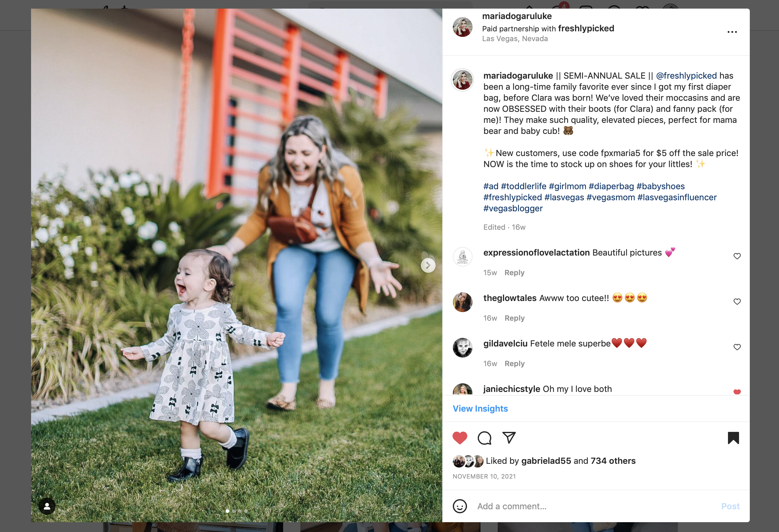This screenshot has width=779, height=532.
Task: Like expressionoflovelactation's comment
Action: click(737, 256)
